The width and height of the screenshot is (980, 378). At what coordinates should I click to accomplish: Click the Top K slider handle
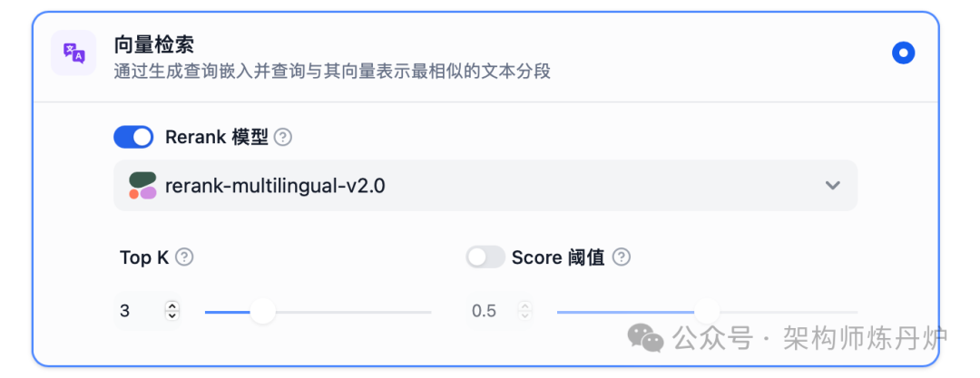262,311
